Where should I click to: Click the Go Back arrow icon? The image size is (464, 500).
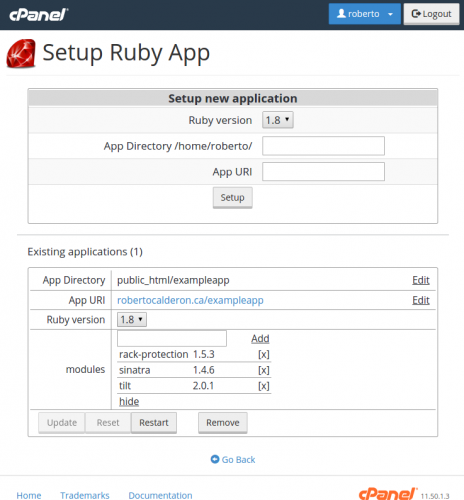pos(215,459)
